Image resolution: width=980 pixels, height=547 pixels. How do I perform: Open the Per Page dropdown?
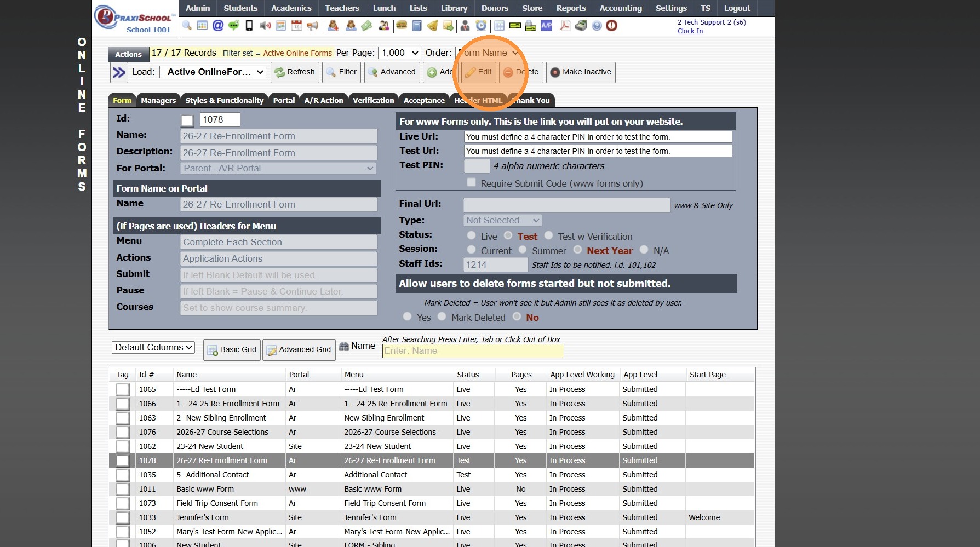pos(399,53)
